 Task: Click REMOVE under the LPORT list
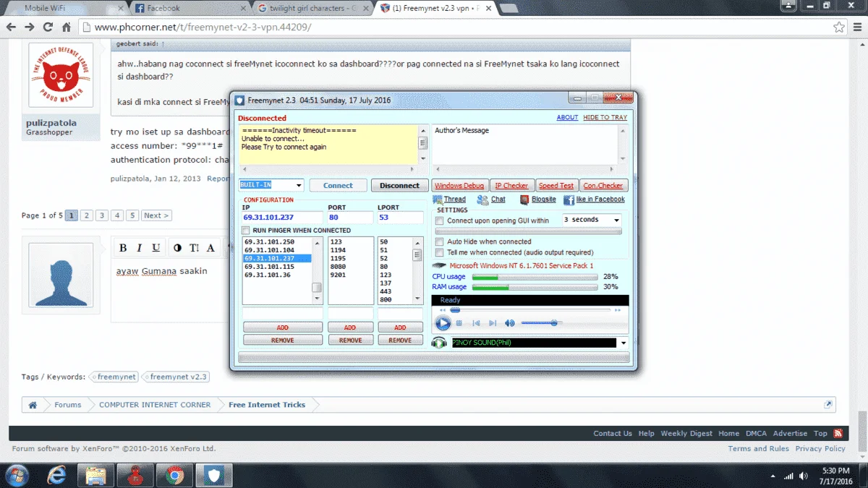tap(400, 340)
